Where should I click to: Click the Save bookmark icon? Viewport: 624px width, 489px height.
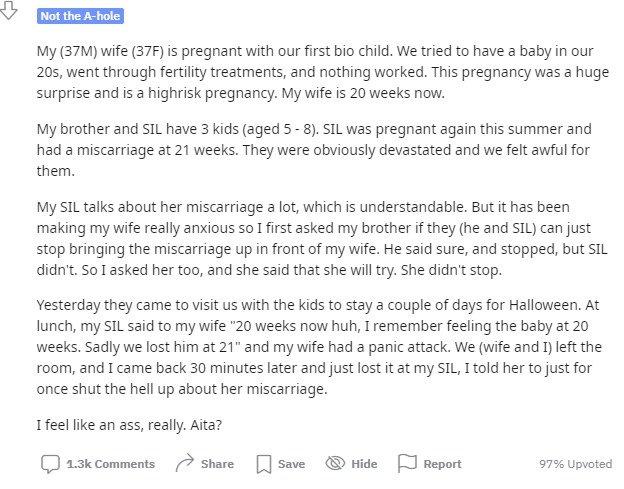pos(263,464)
